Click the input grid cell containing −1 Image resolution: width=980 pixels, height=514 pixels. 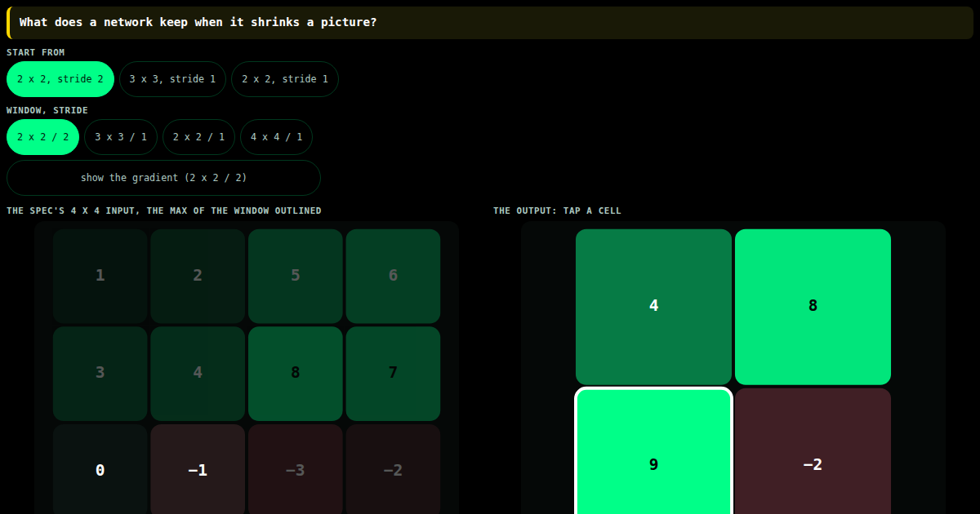[198, 469]
